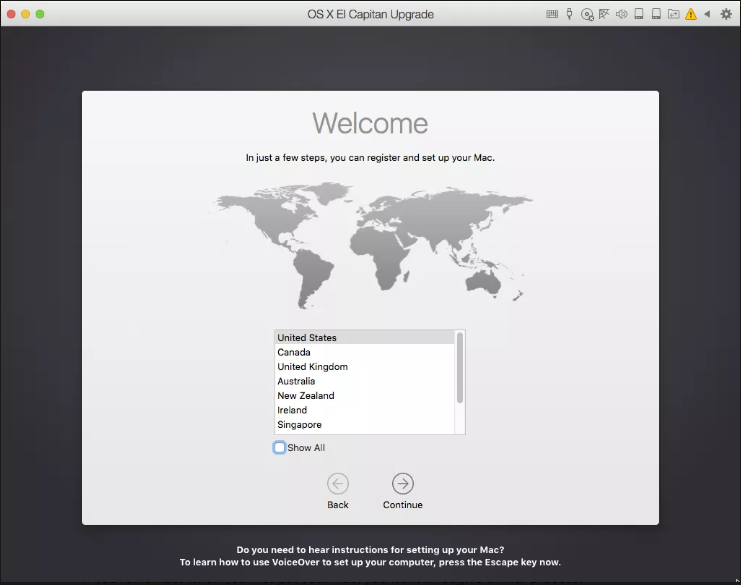The image size is (741, 585).
Task: Collapse status icons with the left arrow
Action: pyautogui.click(x=707, y=14)
